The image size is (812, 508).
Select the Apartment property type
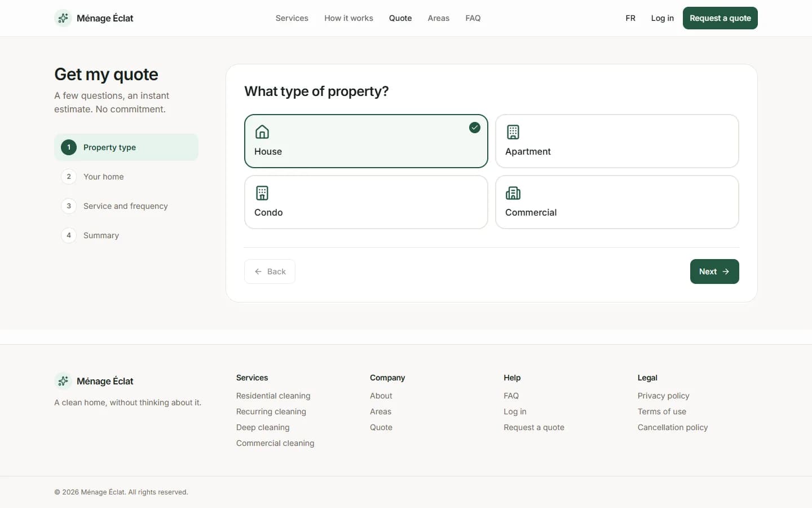click(617, 141)
